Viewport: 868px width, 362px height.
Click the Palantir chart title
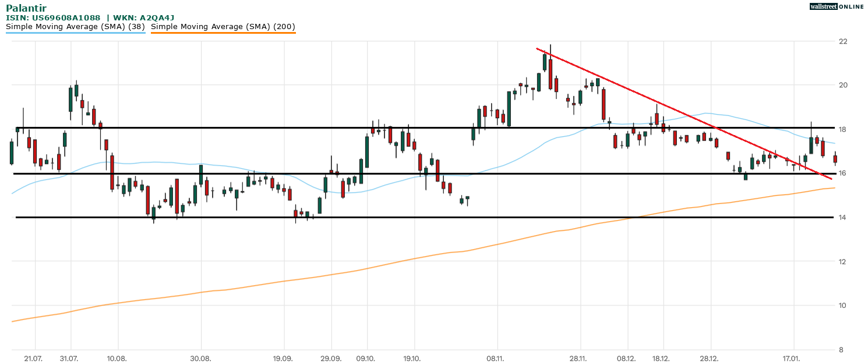26,8
